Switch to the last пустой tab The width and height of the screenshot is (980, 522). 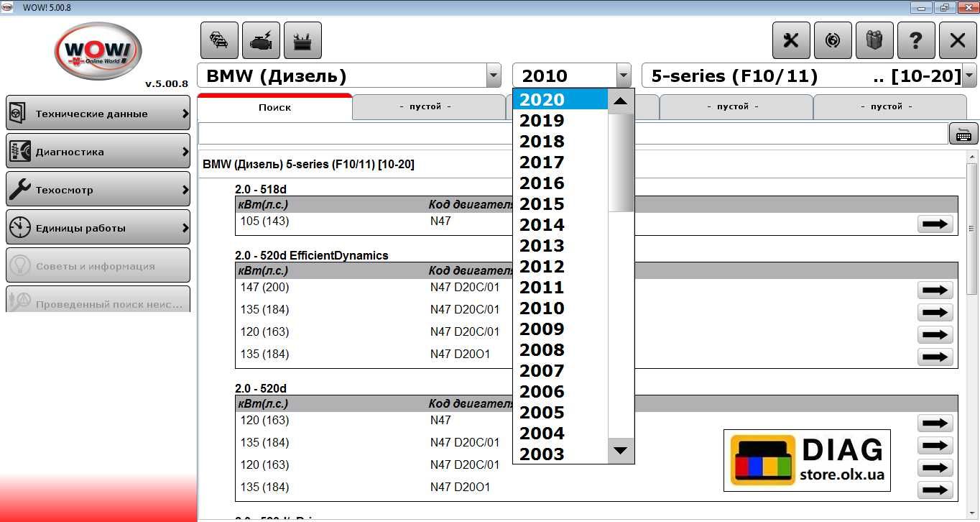(x=889, y=106)
